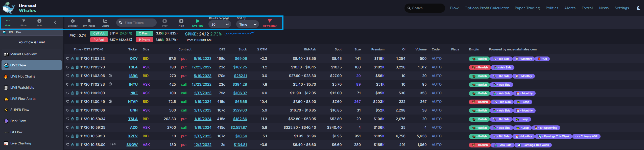This screenshot has height=150, width=644.
Task: Open Options Profit Calculator
Action: [486, 8]
